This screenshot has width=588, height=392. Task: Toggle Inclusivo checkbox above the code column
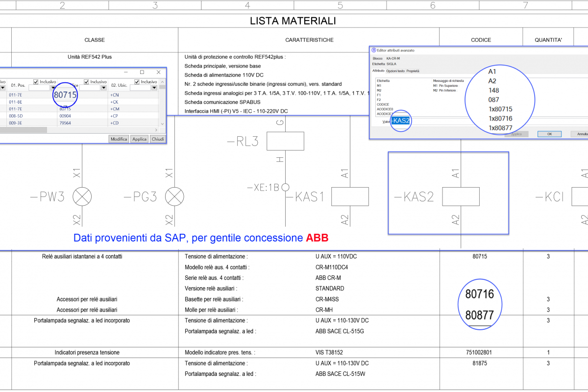[x=87, y=82]
